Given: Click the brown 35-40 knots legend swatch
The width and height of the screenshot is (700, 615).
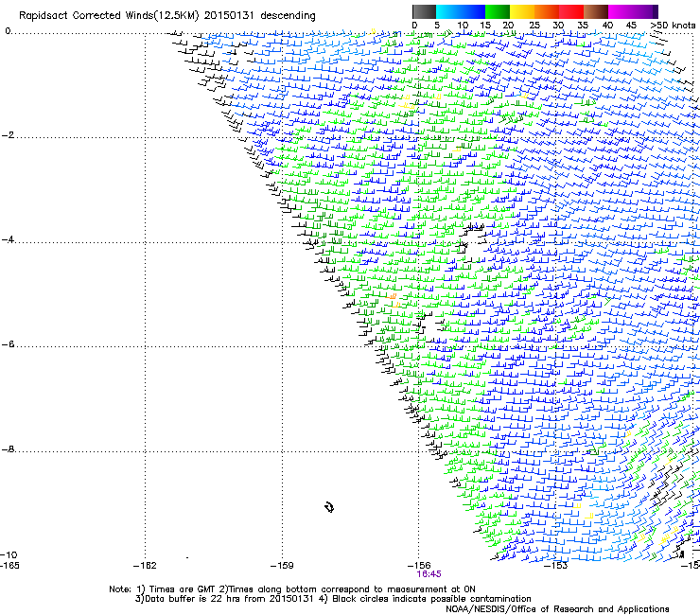Looking at the screenshot, I should (596, 11).
